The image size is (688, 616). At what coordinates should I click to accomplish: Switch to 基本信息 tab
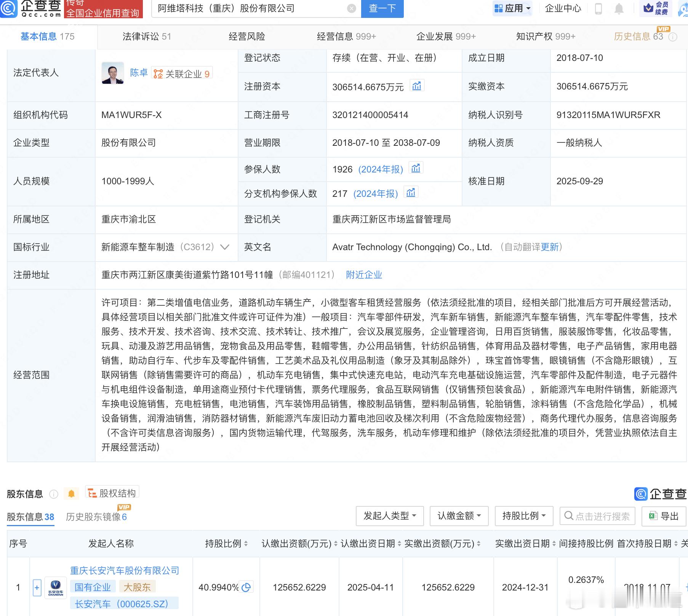(x=48, y=37)
